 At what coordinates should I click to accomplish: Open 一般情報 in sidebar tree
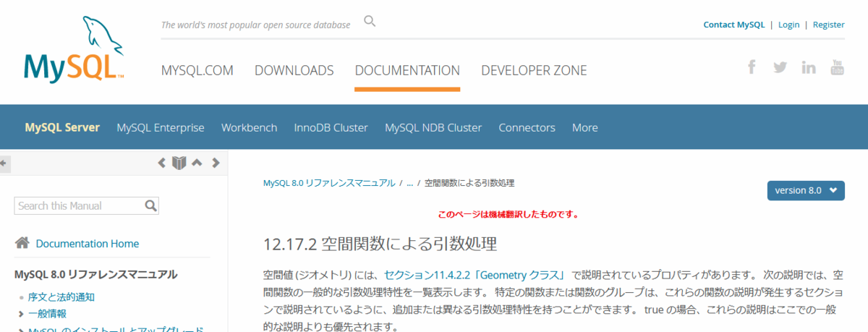tap(47, 313)
